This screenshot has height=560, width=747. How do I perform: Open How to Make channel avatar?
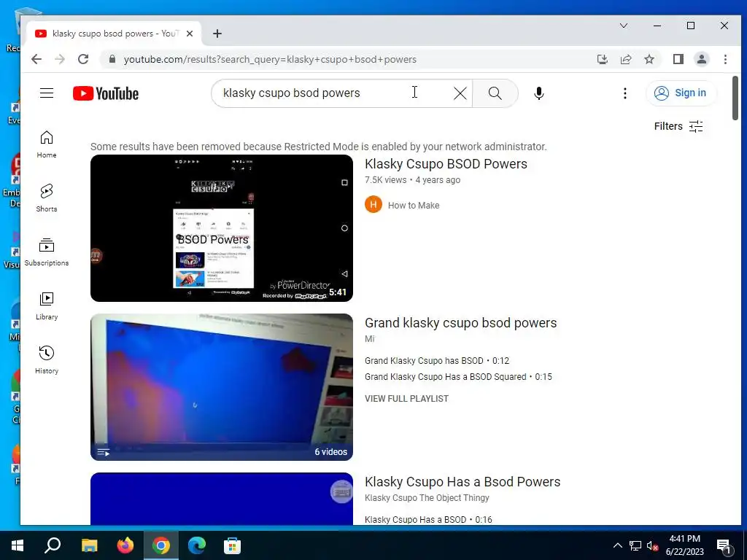pyautogui.click(x=373, y=205)
